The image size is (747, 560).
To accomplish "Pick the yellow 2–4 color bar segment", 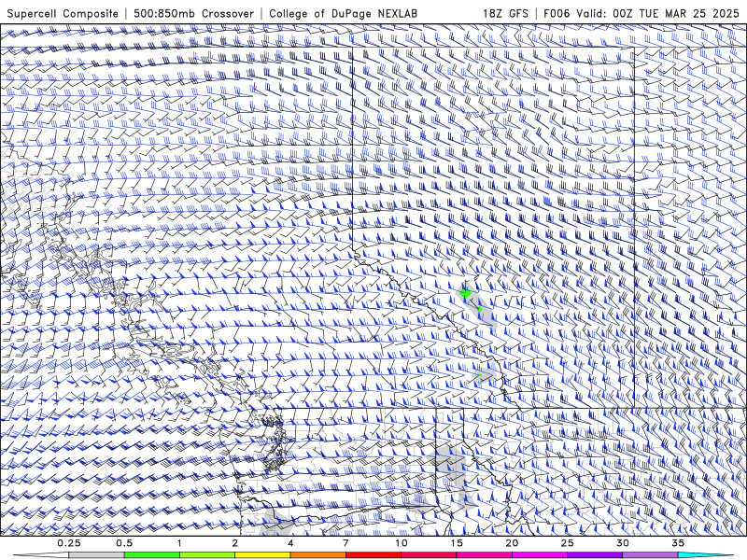I will pos(262,555).
